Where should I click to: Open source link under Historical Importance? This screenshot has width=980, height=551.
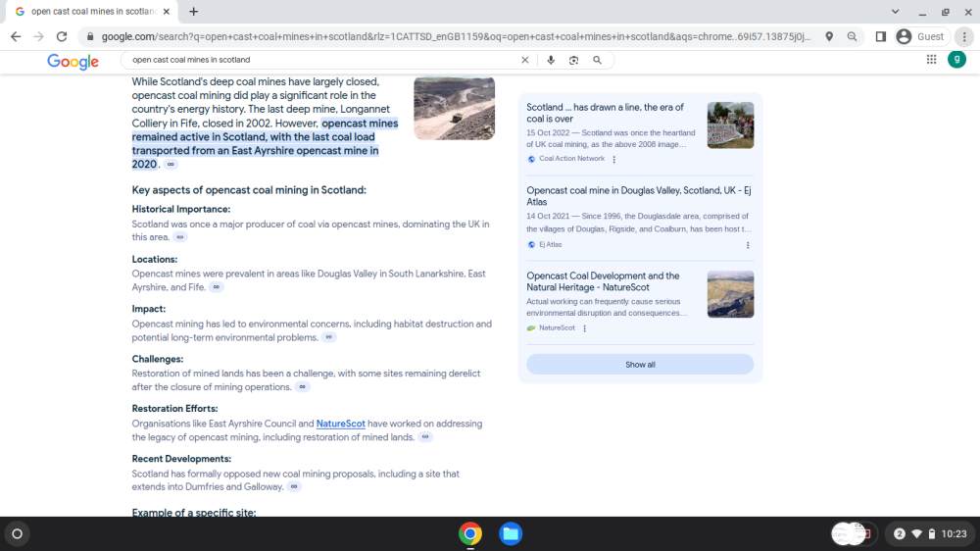180,237
